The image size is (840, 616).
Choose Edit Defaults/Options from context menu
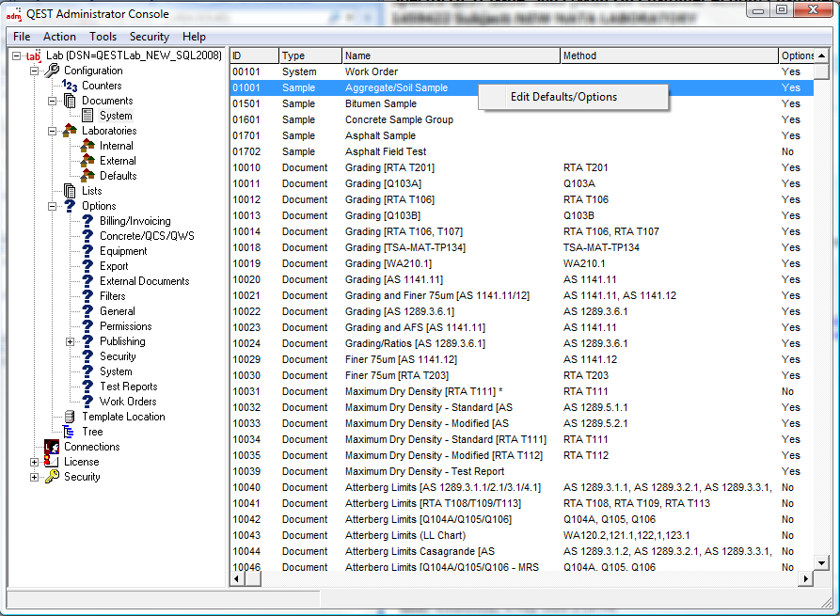click(563, 97)
